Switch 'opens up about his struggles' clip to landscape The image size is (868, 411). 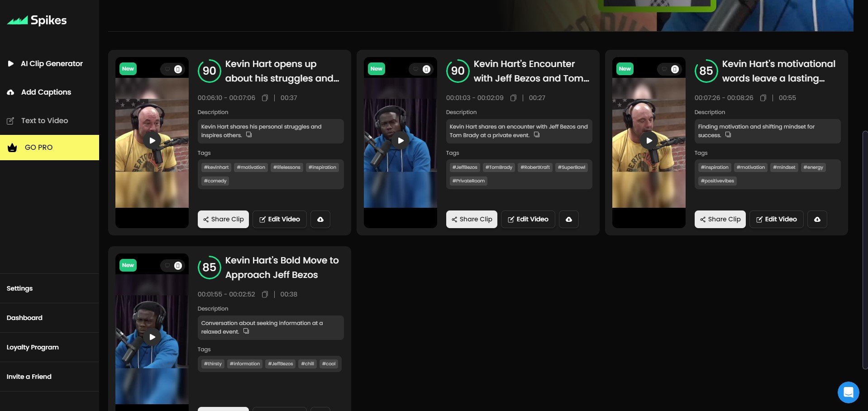pos(167,69)
